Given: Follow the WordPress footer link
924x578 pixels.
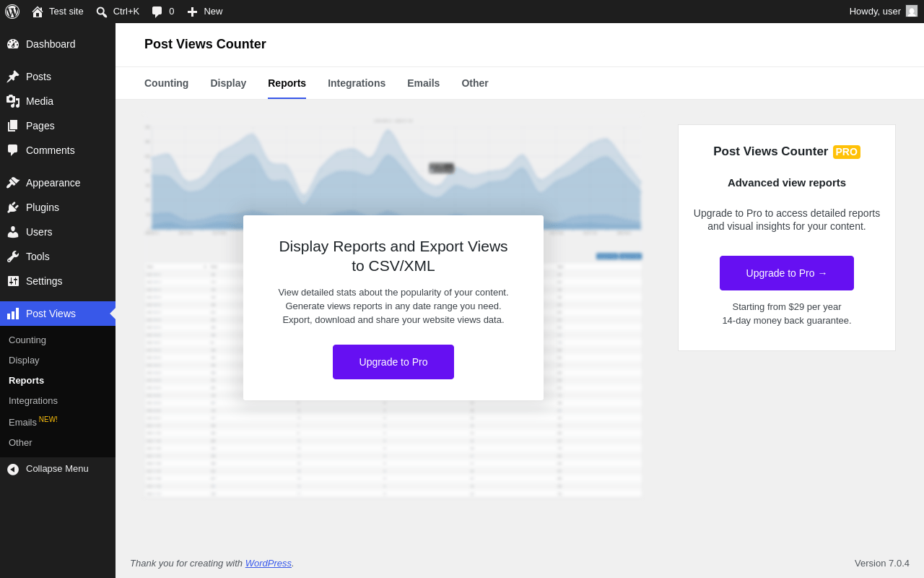Looking at the screenshot, I should (269, 564).
